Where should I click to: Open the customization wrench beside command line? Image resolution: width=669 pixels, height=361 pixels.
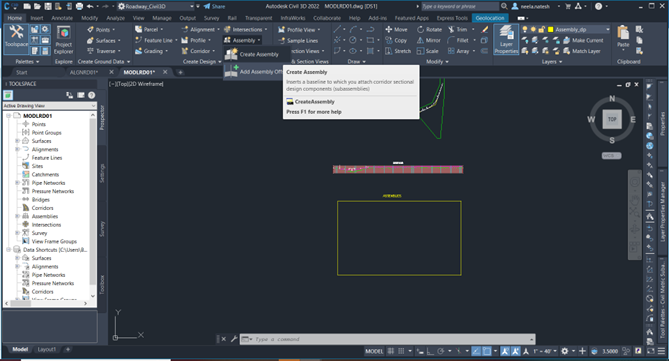[234, 339]
